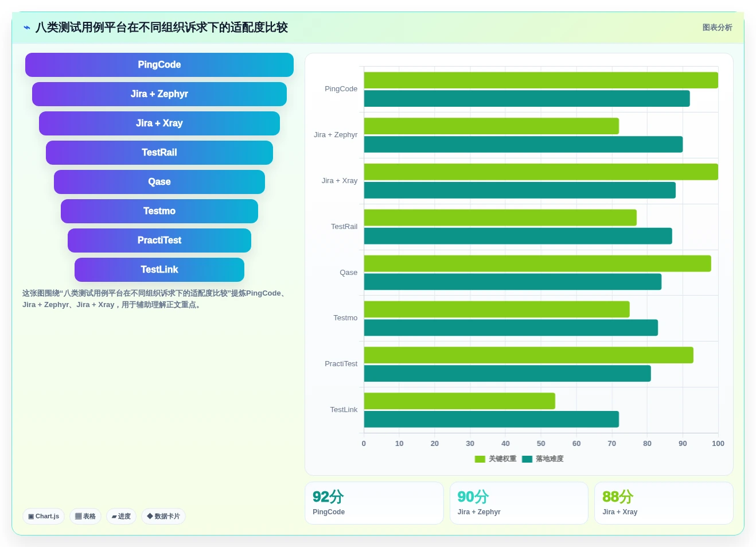Screen dimensions: 756x547
Task: Click the Testmo y-axis label
Action: pos(345,318)
